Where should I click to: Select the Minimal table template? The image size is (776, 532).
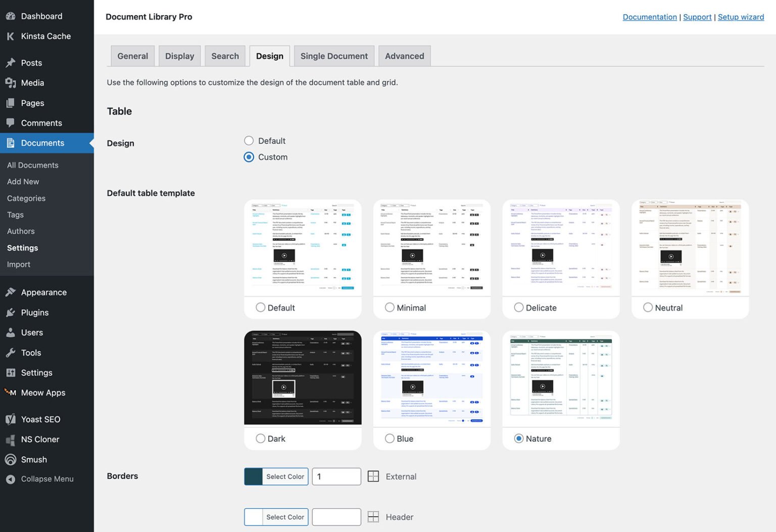[x=390, y=307]
